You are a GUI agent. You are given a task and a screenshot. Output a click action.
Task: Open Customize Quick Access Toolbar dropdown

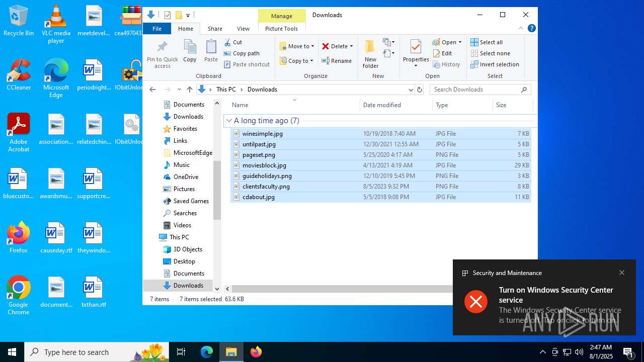point(188,15)
